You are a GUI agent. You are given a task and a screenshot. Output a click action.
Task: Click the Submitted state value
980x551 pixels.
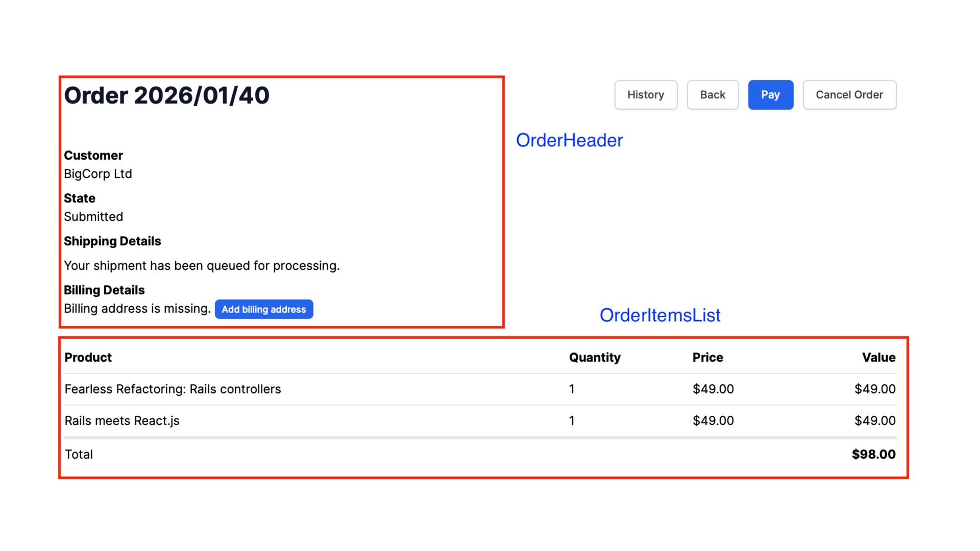click(93, 217)
